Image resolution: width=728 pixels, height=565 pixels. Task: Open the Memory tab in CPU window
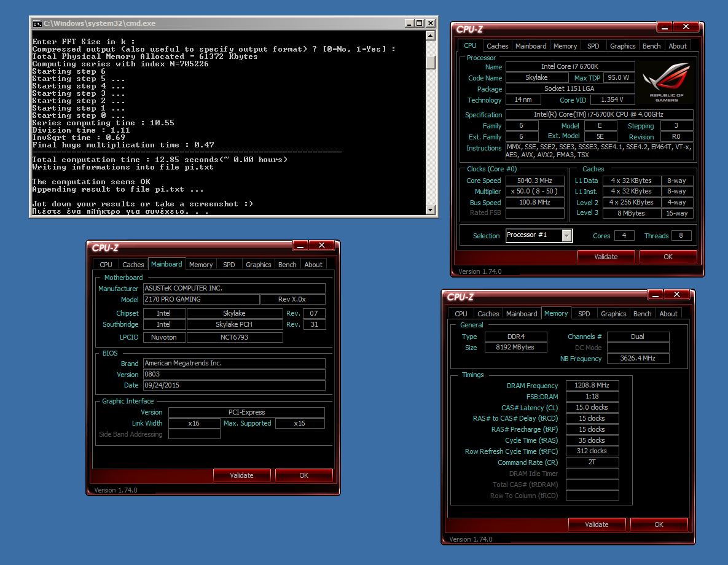pos(565,46)
